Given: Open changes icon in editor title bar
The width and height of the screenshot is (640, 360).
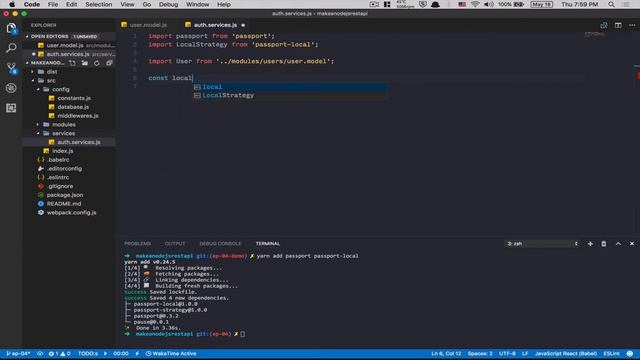Looking at the screenshot, I should tap(604, 25).
